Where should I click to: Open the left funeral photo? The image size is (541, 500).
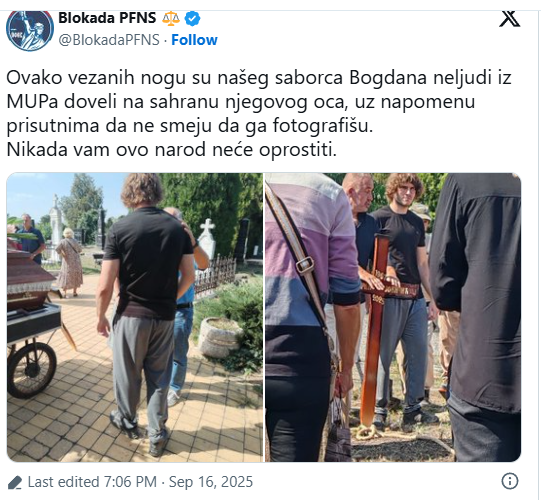[135, 317]
